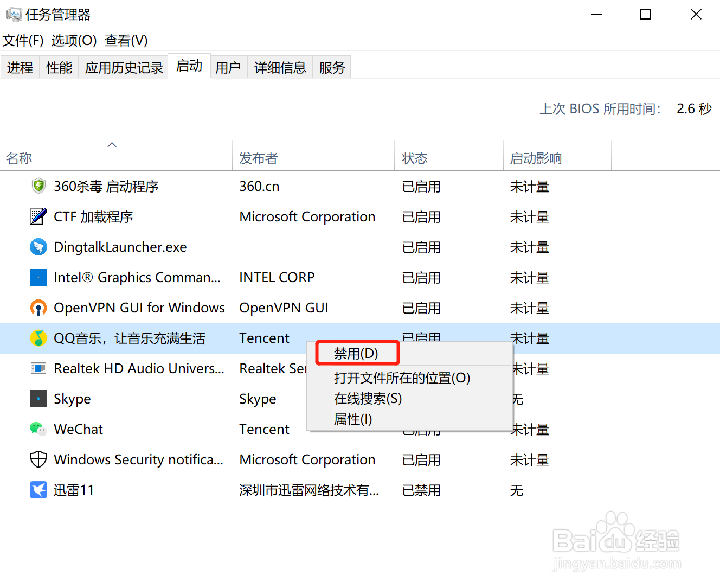Click the 360.cn publisher cell
Screen dimensions: 720x588
[x=259, y=187]
